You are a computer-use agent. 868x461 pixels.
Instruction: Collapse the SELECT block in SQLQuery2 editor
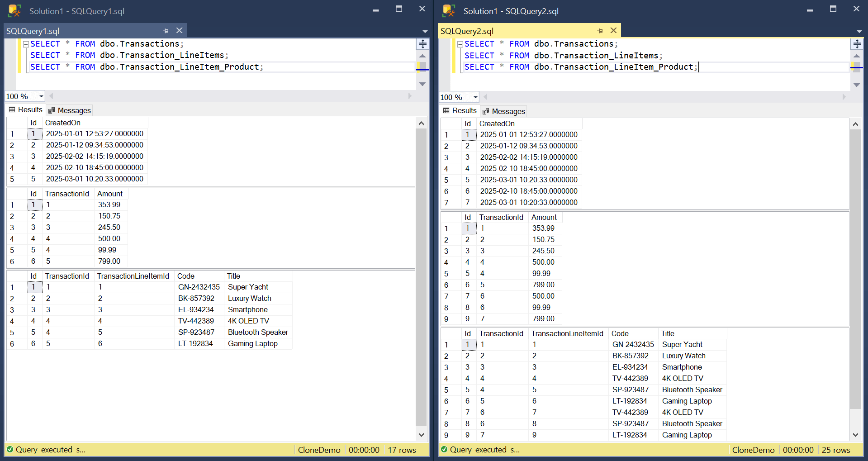(x=460, y=44)
